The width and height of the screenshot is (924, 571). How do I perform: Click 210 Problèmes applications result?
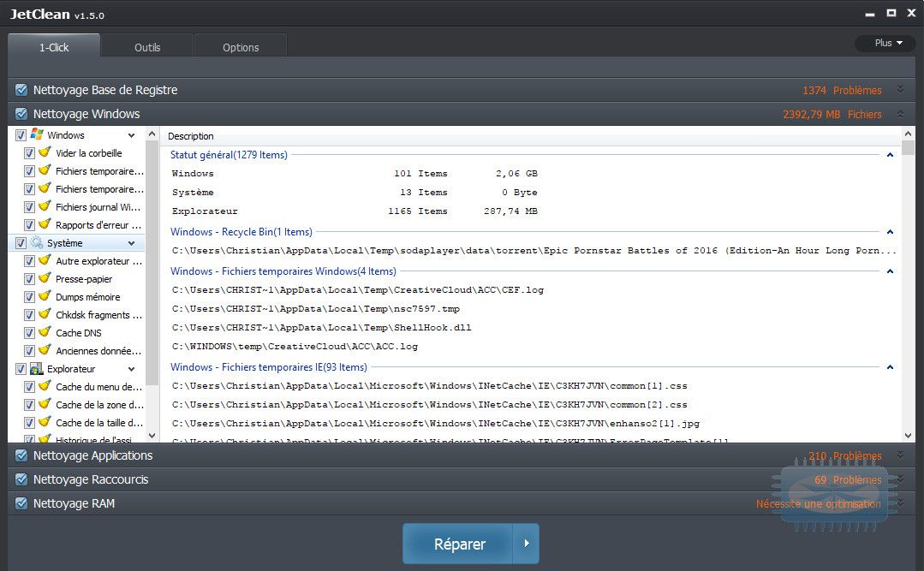click(x=844, y=455)
